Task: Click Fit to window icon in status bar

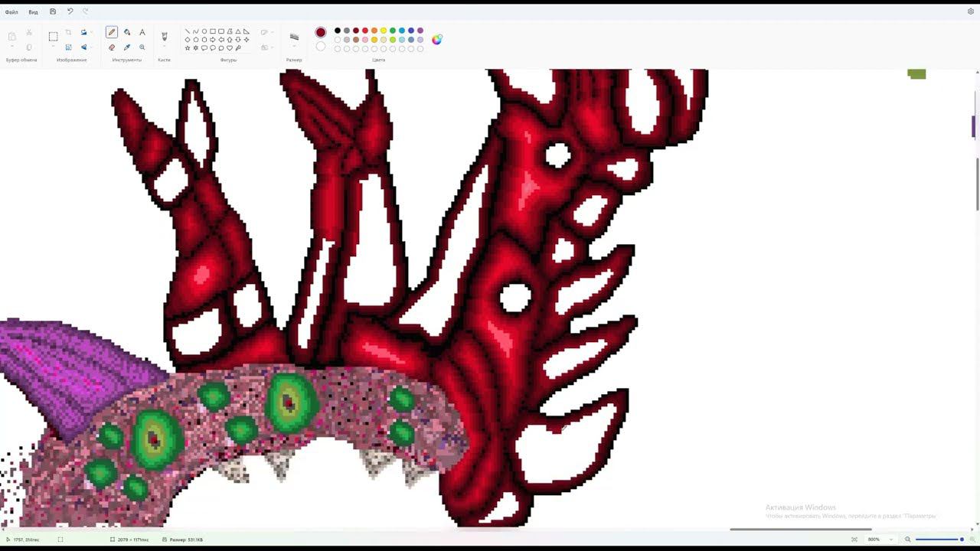Action: pos(854,540)
